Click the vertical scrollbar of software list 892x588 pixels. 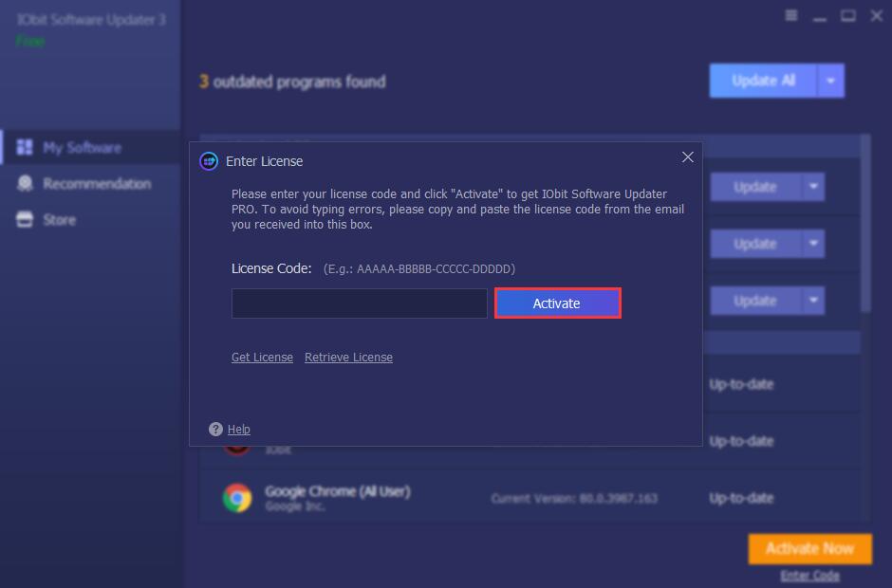[865, 224]
